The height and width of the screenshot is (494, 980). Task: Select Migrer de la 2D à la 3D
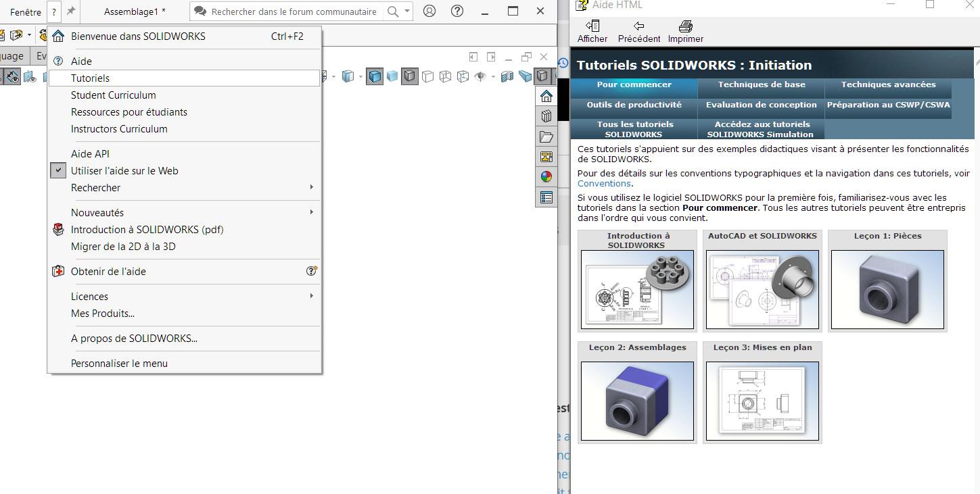tap(185, 247)
